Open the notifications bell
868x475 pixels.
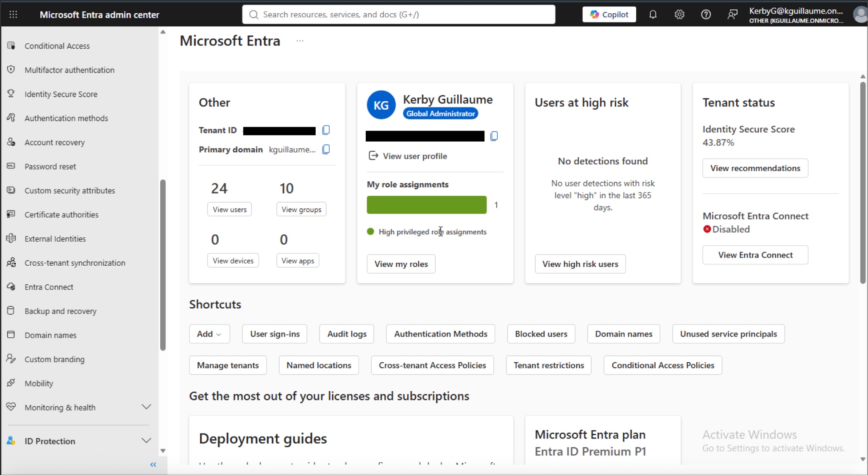653,14
